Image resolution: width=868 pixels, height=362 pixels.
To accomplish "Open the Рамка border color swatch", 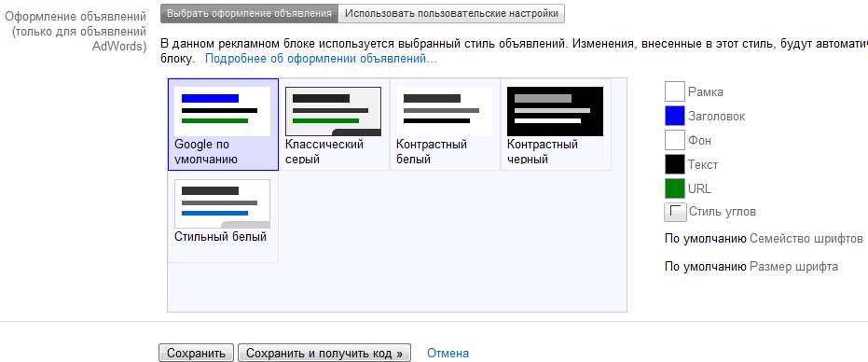I will click(x=675, y=91).
